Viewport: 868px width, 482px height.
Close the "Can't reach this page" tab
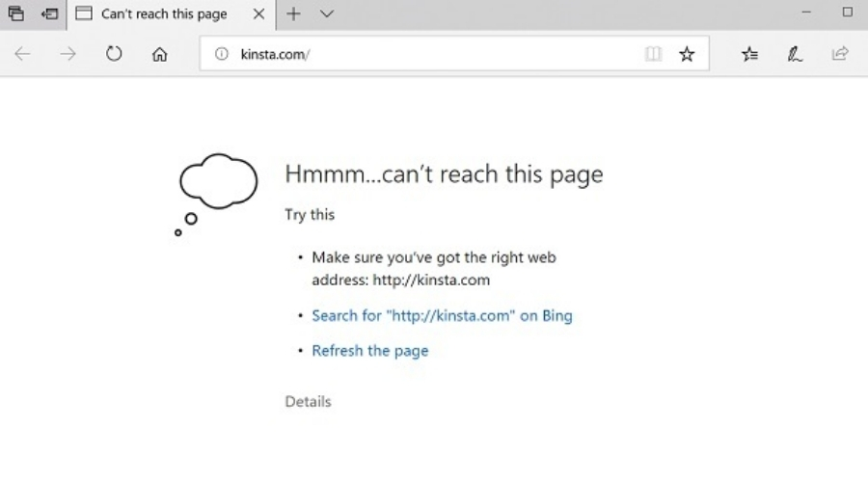[x=259, y=14]
